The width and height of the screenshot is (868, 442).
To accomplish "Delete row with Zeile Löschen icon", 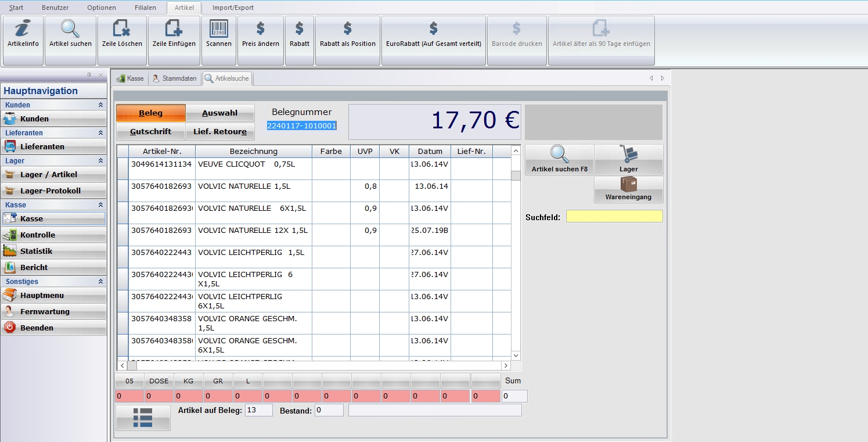I will (122, 35).
